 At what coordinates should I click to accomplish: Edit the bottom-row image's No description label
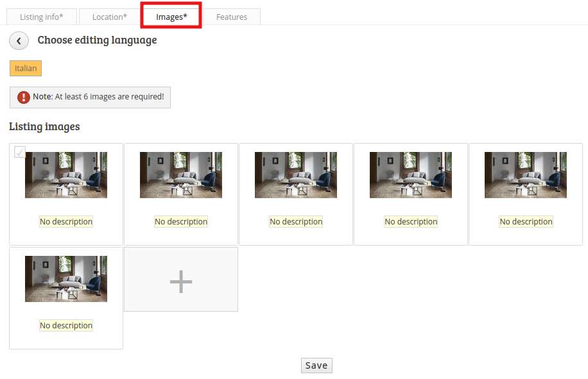point(66,325)
